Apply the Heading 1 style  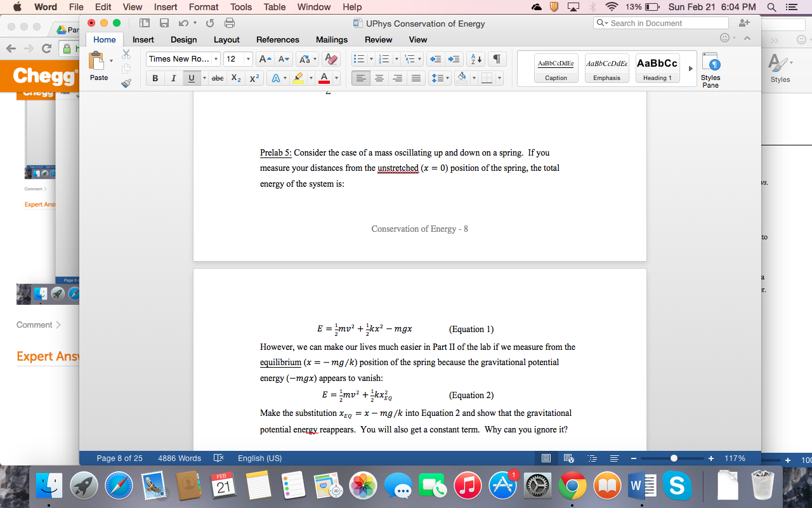(x=657, y=69)
